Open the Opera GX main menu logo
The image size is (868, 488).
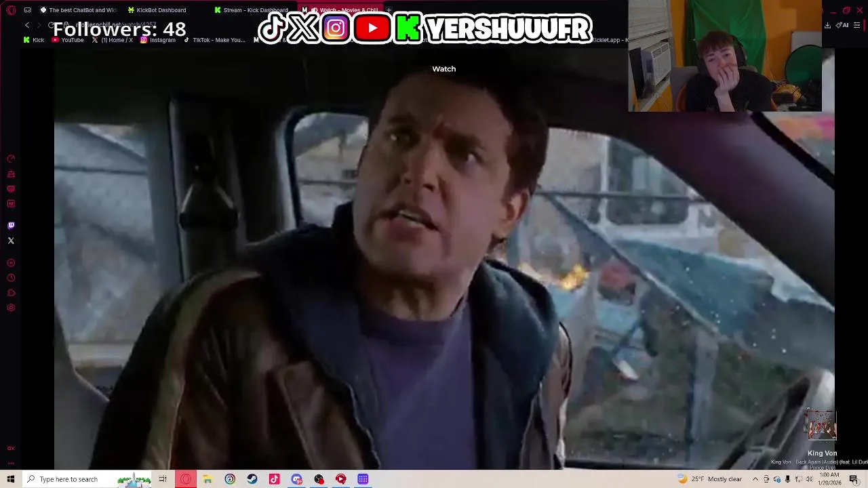[11, 10]
